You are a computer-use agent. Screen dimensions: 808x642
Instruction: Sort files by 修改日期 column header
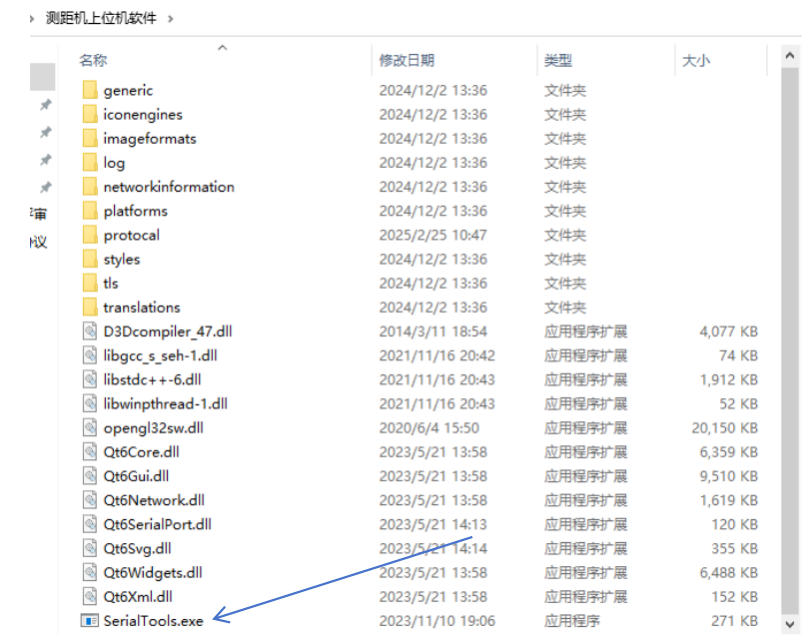tap(406, 61)
